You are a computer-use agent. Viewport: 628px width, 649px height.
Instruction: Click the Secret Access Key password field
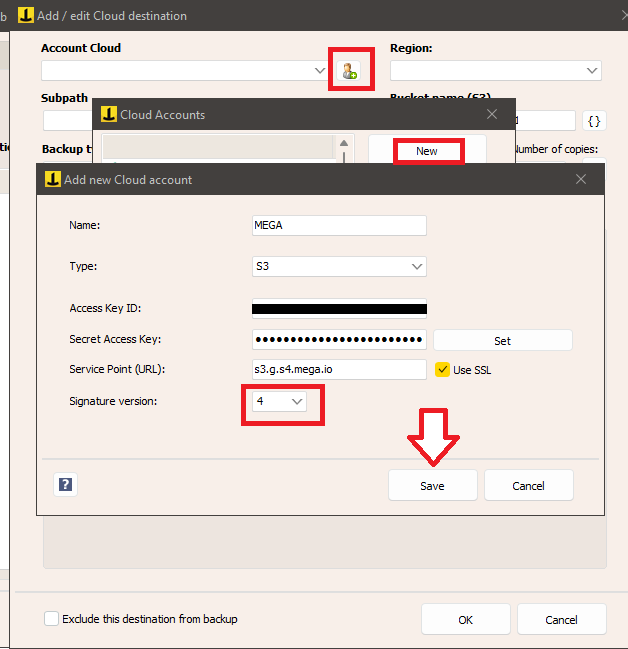pos(340,340)
